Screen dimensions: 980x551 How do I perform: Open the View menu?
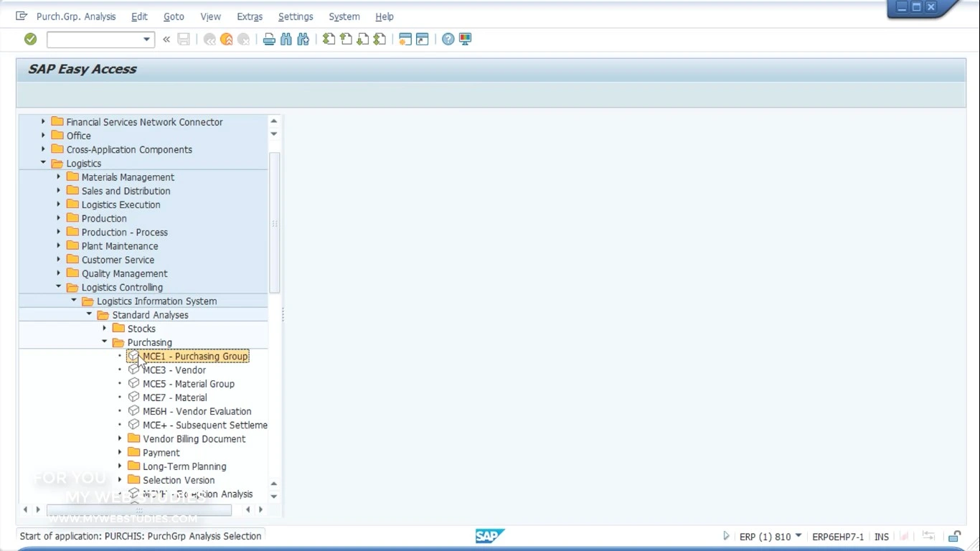pyautogui.click(x=211, y=17)
